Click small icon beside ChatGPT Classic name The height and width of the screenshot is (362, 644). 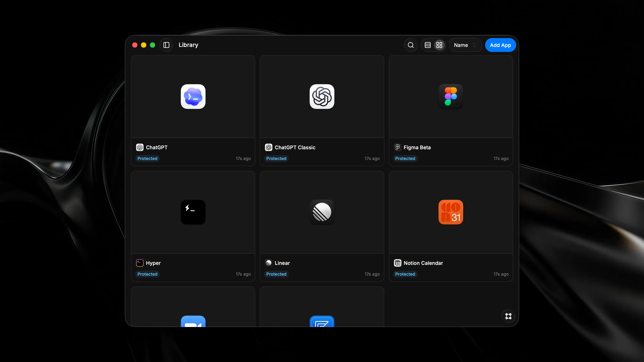[269, 147]
